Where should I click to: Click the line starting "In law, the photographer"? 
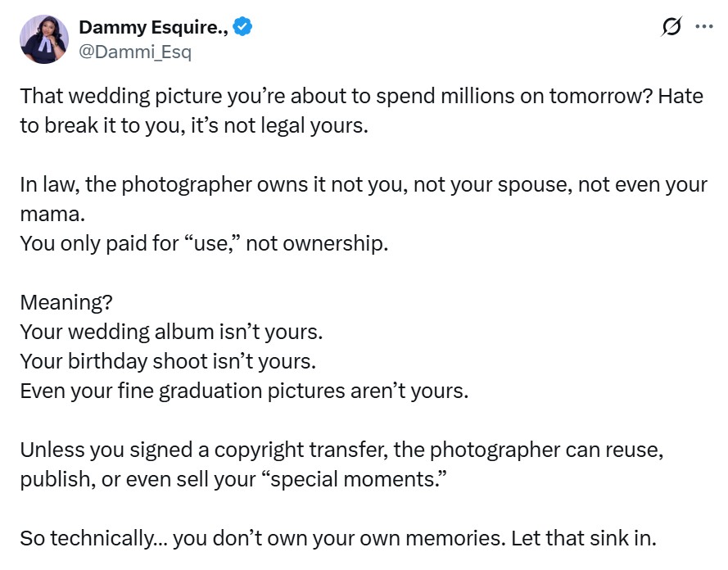[364, 183]
